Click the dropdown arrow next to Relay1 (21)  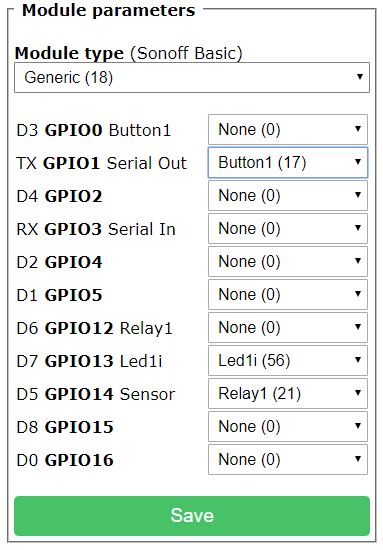358,393
